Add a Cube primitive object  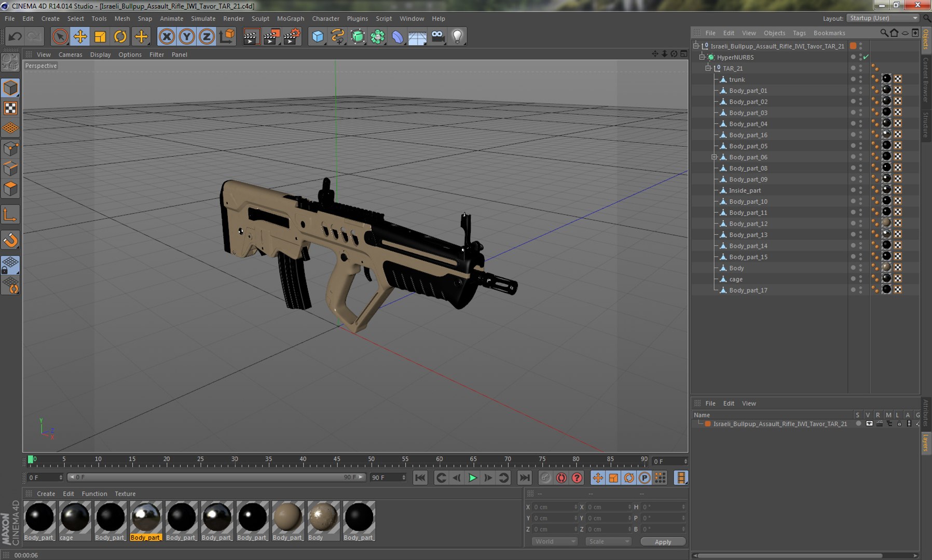tap(318, 36)
